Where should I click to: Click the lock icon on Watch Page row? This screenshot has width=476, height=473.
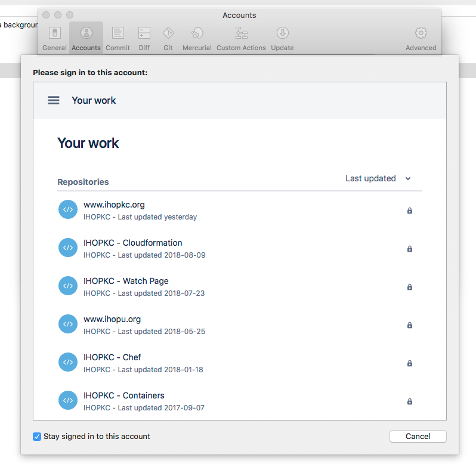pos(410,287)
